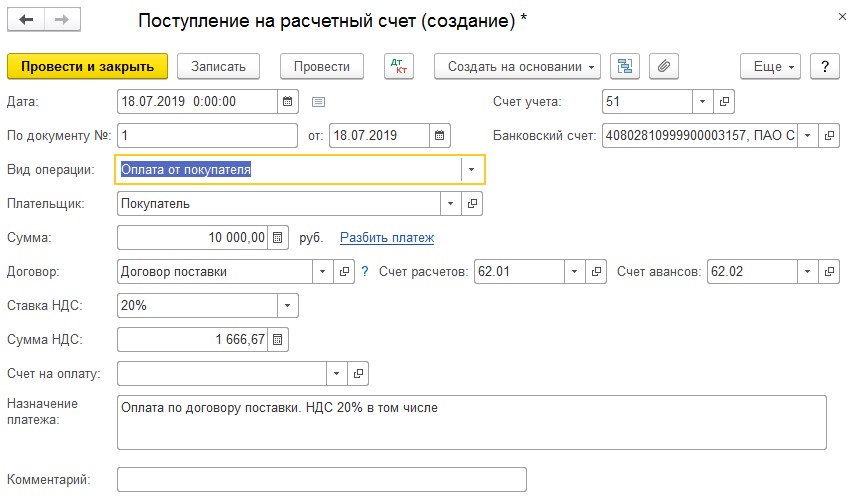Open calculator for the Сумма НДС field
The image size is (852, 503).
(x=279, y=340)
